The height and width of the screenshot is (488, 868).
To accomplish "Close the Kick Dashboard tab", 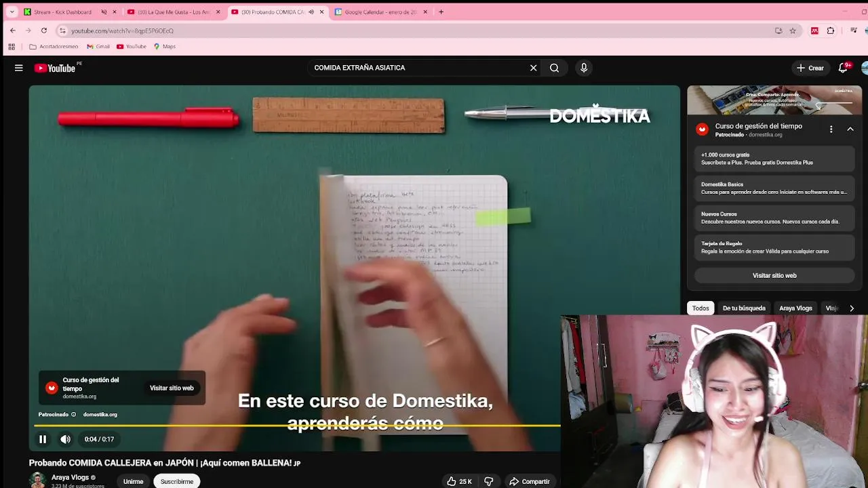I will [x=114, y=12].
